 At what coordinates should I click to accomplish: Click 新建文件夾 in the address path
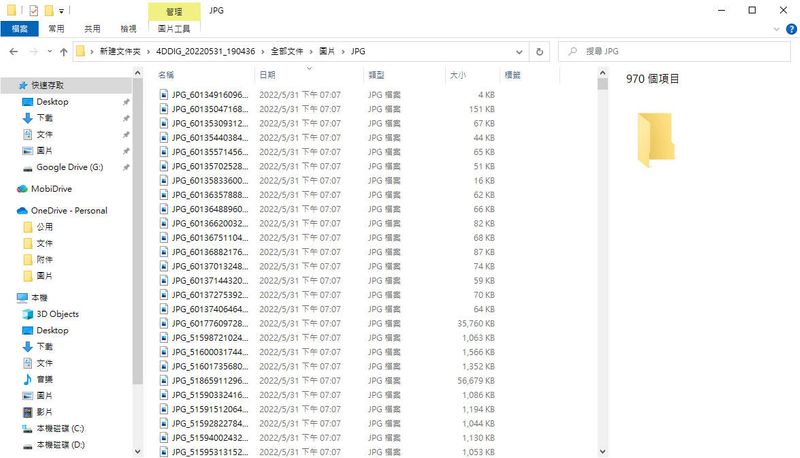(x=120, y=52)
